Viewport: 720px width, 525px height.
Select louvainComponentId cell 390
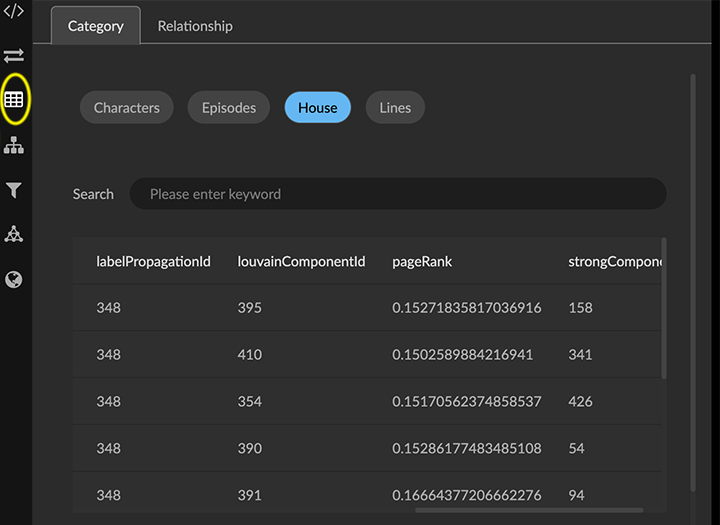pos(249,448)
